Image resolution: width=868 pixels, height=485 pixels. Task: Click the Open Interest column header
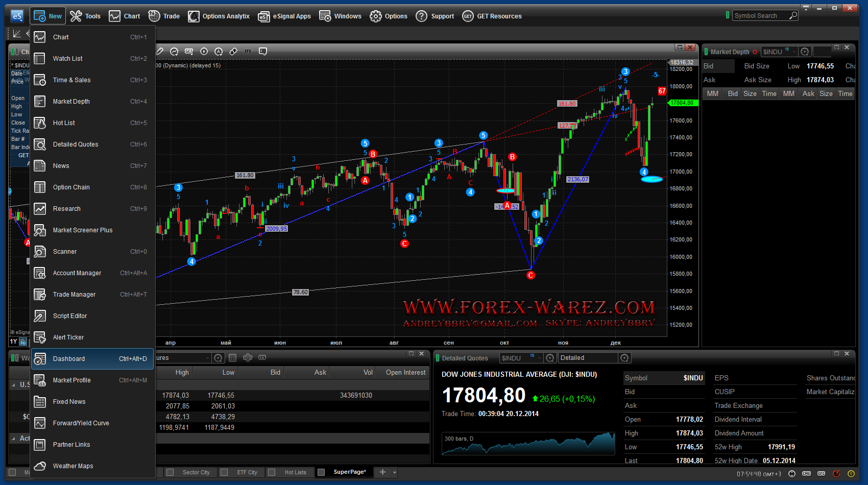(x=405, y=372)
